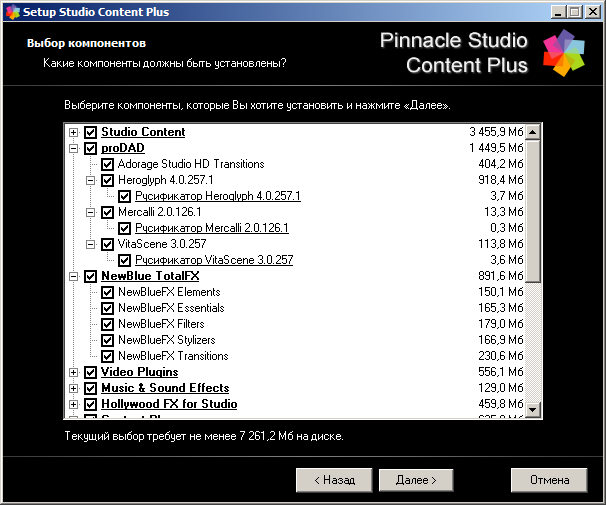Image resolution: width=606 pixels, height=505 pixels.
Task: Select Русификатор Mercalli 2.0.126.1 label
Action: click(x=211, y=228)
